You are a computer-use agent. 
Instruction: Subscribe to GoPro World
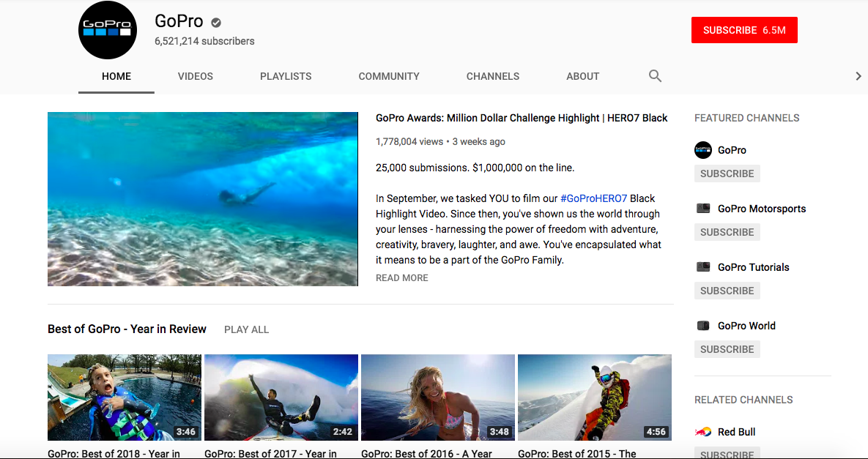pos(727,349)
